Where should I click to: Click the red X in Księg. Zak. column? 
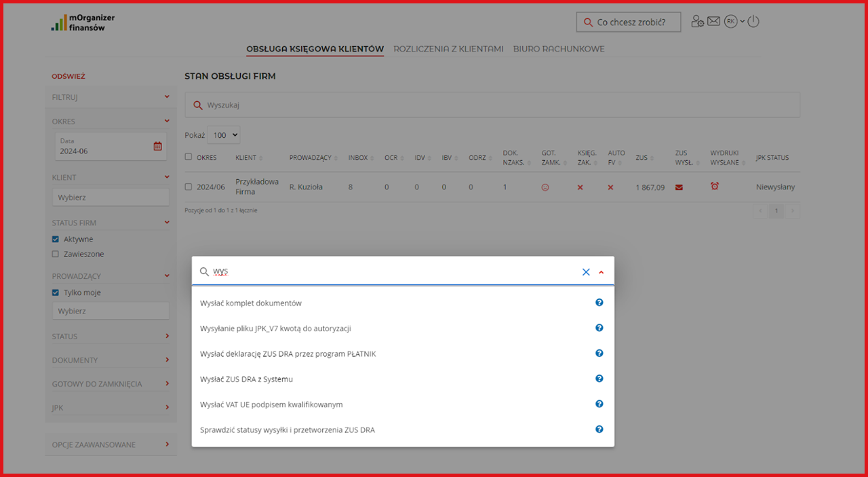(x=580, y=187)
